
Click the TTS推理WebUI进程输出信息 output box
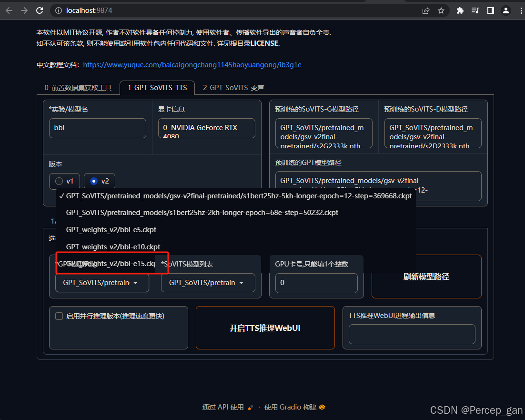[x=412, y=334]
